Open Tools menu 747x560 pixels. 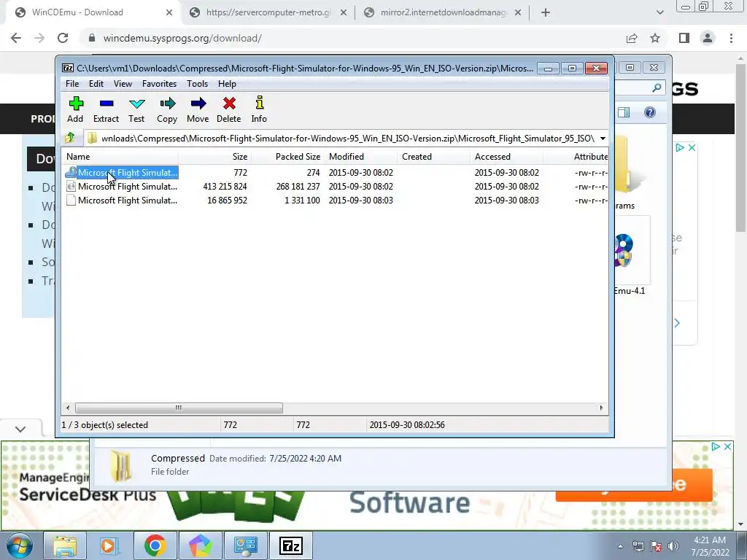(197, 84)
